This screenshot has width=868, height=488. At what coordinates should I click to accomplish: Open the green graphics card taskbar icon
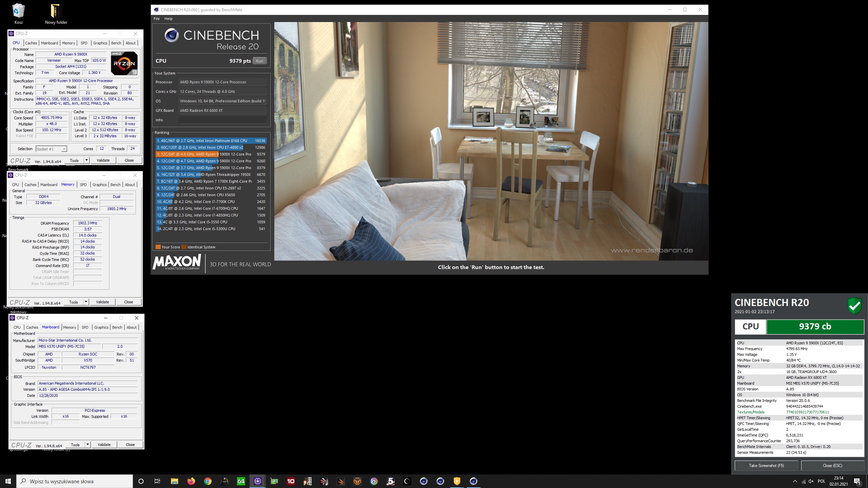[274, 481]
